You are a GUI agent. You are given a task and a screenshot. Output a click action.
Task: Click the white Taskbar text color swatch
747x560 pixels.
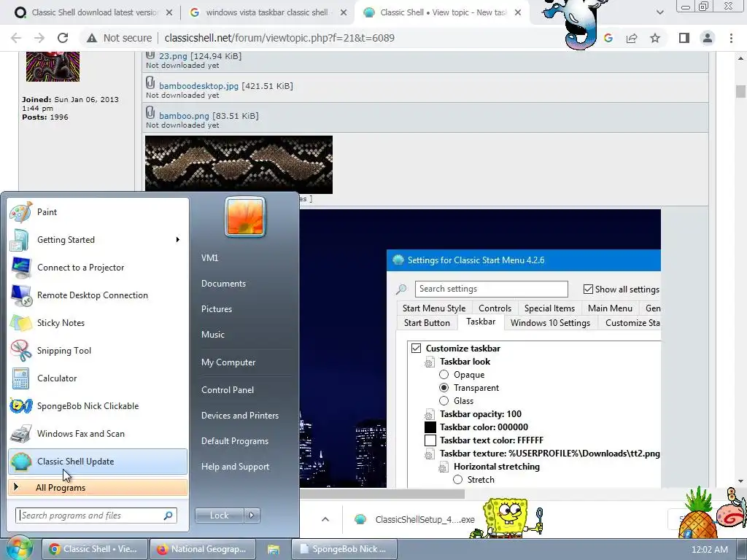tap(430, 440)
